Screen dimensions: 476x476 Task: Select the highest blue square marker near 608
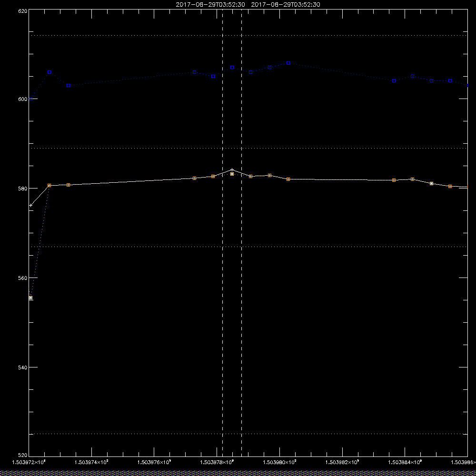point(288,63)
